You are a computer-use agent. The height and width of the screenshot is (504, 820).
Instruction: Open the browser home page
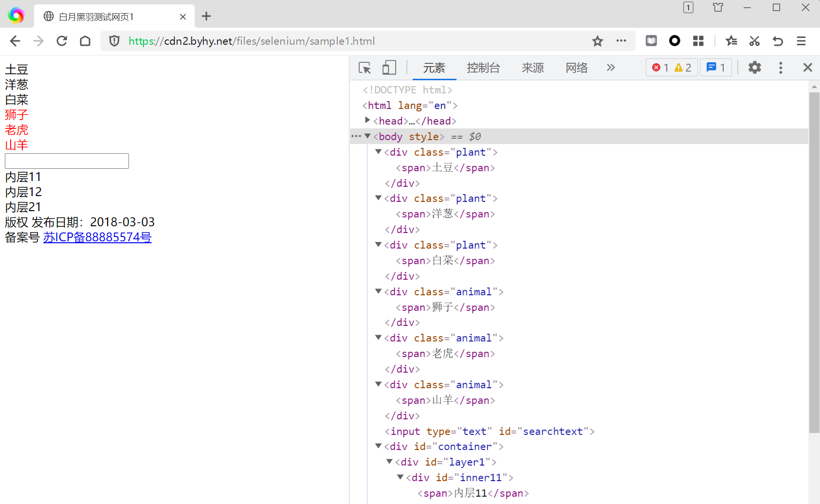pos(85,41)
